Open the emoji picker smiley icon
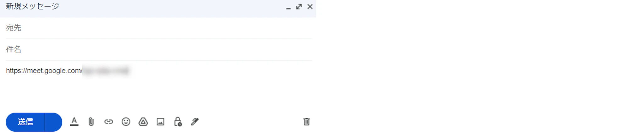The height and width of the screenshot is (137, 644). pyautogui.click(x=126, y=122)
